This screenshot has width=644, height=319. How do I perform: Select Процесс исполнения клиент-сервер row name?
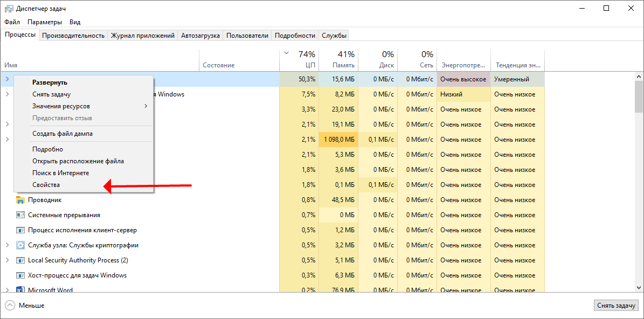pyautogui.click(x=82, y=230)
